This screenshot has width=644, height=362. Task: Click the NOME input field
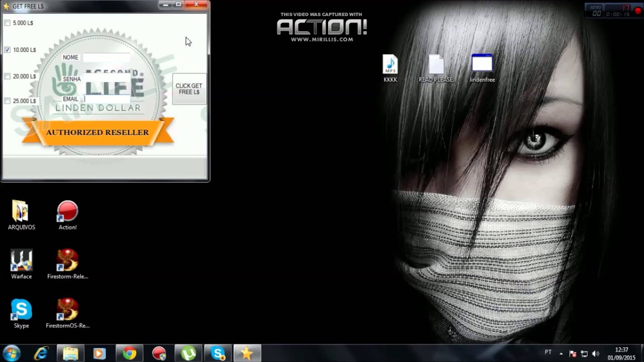tap(107, 57)
